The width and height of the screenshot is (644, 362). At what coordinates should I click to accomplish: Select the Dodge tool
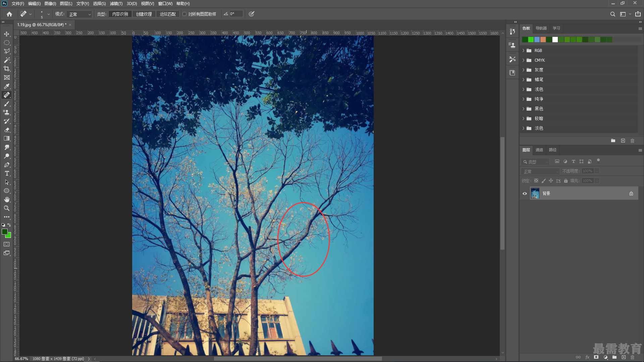point(7,156)
